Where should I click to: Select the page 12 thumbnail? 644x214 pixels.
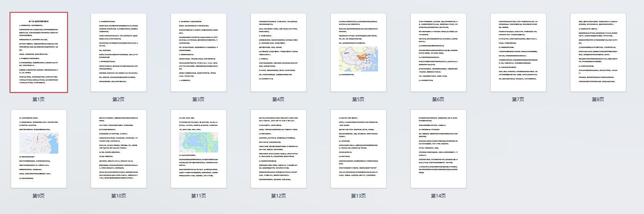279,149
